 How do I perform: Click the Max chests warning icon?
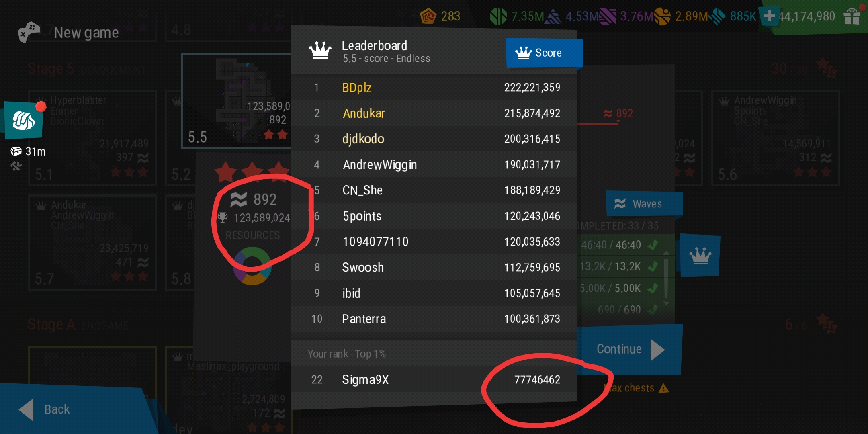point(664,388)
